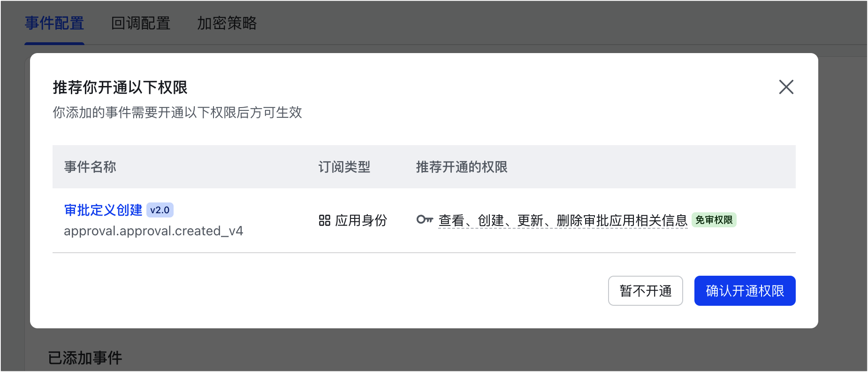Open the 回调配置 tab
Viewport: 868px width, 372px height.
pyautogui.click(x=141, y=23)
